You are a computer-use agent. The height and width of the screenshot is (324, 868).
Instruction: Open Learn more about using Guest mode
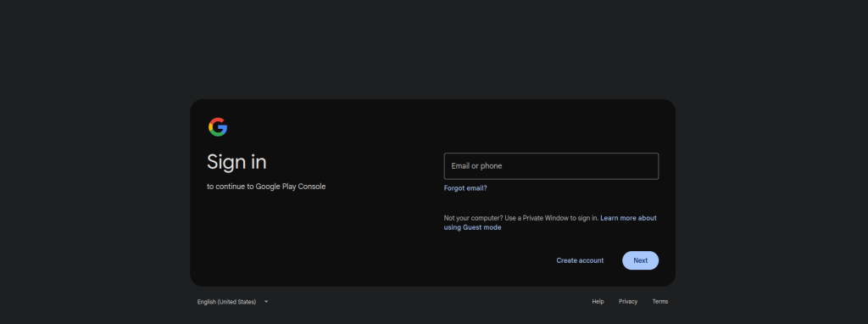click(550, 223)
